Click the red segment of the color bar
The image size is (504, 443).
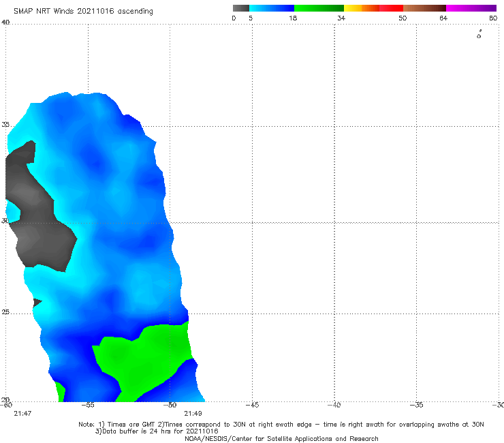click(x=391, y=8)
